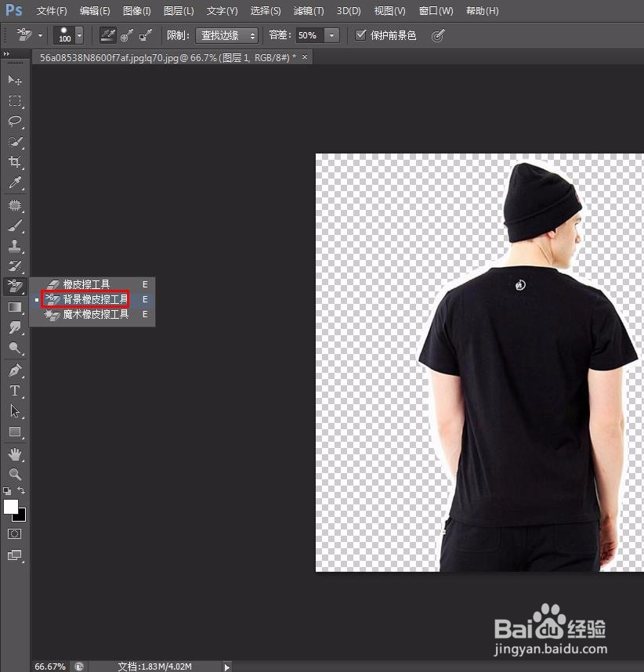Select the Rectangular Marquee tool

(15, 101)
